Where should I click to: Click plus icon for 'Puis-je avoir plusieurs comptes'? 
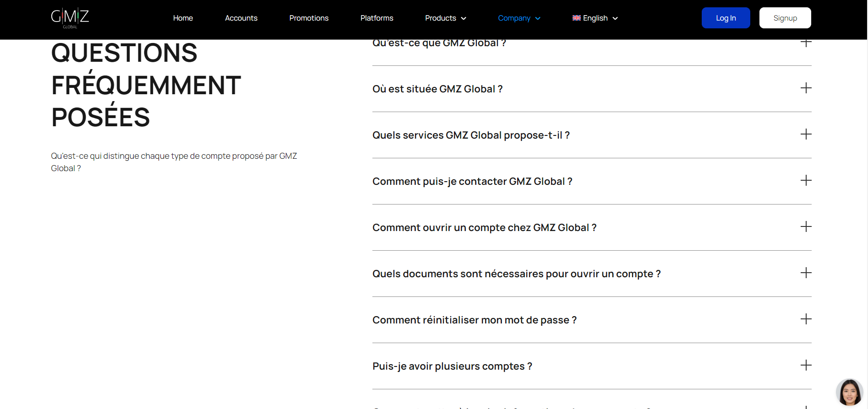[x=806, y=366]
